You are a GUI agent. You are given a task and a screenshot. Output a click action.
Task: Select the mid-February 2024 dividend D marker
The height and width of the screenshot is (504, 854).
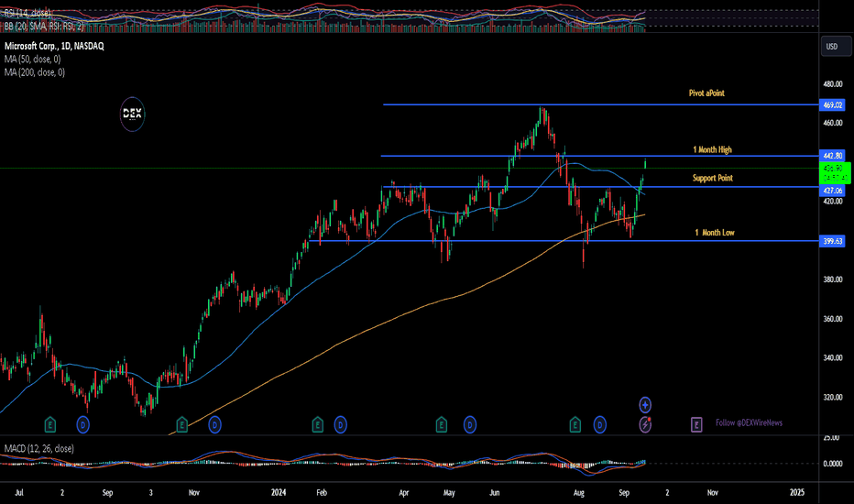pyautogui.click(x=340, y=424)
